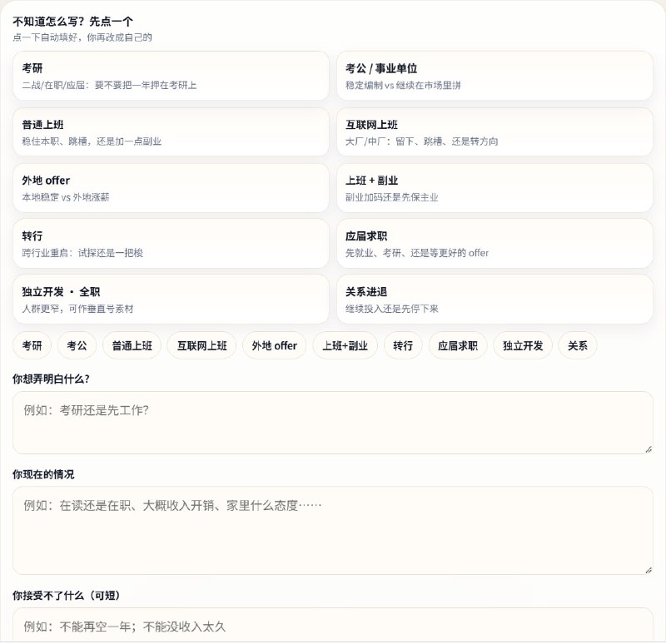Select the 独立开发 · 全职 template card
Screen dimensions: 666x644
(171, 300)
